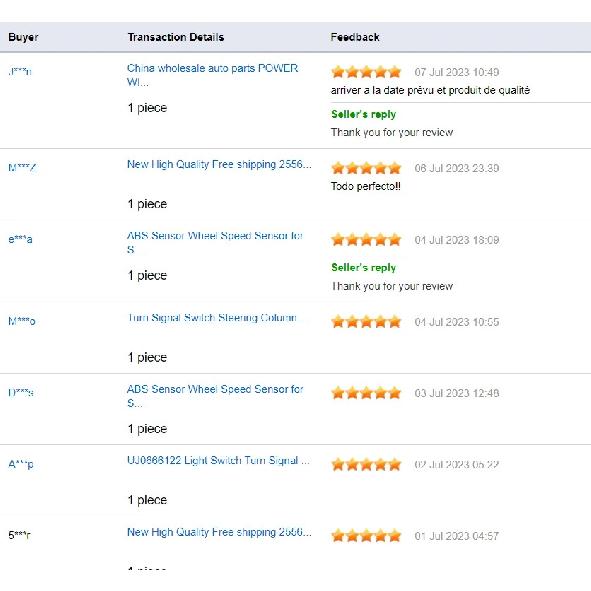The width and height of the screenshot is (591, 591).
Task: Click the star rating for e***a's review
Action: (x=366, y=239)
